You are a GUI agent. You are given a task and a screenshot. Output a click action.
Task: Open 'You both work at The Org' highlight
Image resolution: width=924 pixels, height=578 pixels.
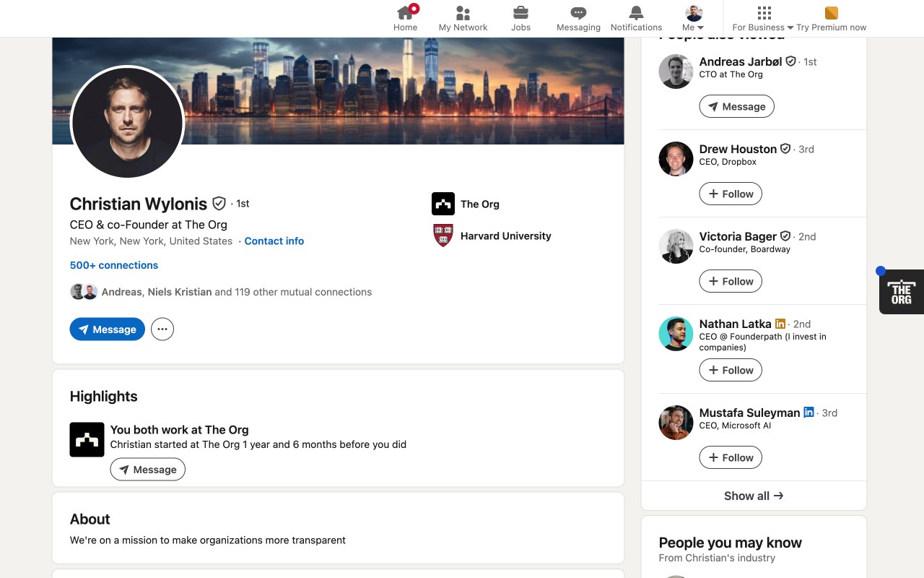click(180, 429)
